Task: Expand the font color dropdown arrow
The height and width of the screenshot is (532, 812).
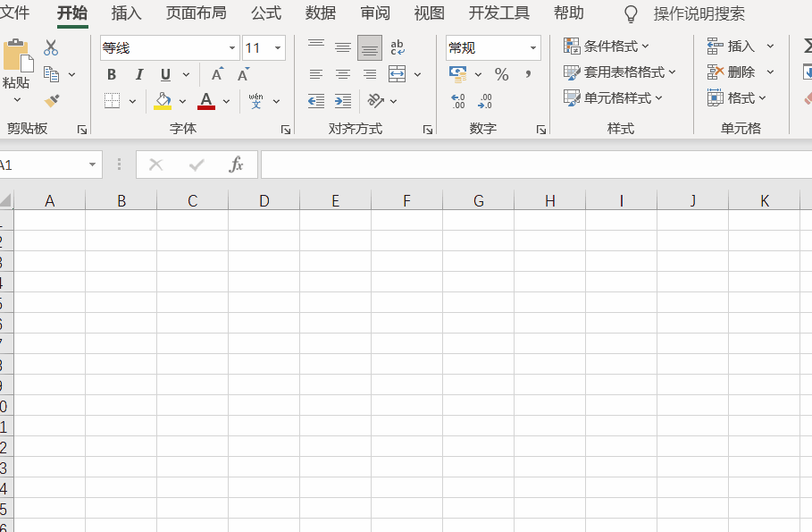Action: pos(226,101)
